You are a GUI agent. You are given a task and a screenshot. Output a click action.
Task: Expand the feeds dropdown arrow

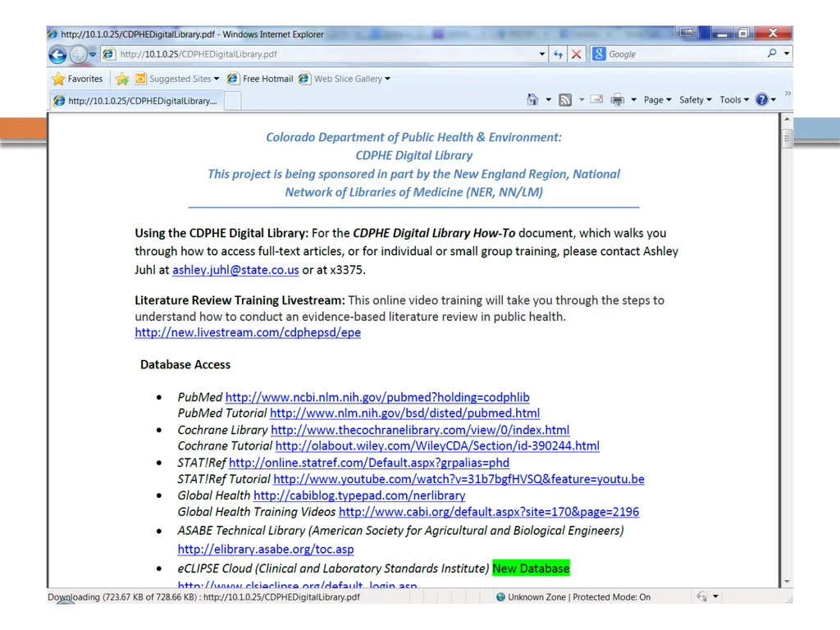(582, 99)
